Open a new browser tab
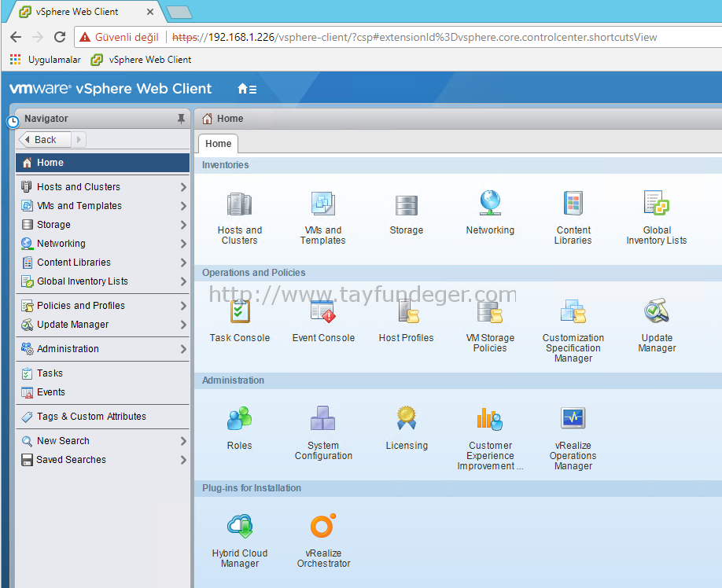The width and height of the screenshot is (722, 588). click(179, 12)
